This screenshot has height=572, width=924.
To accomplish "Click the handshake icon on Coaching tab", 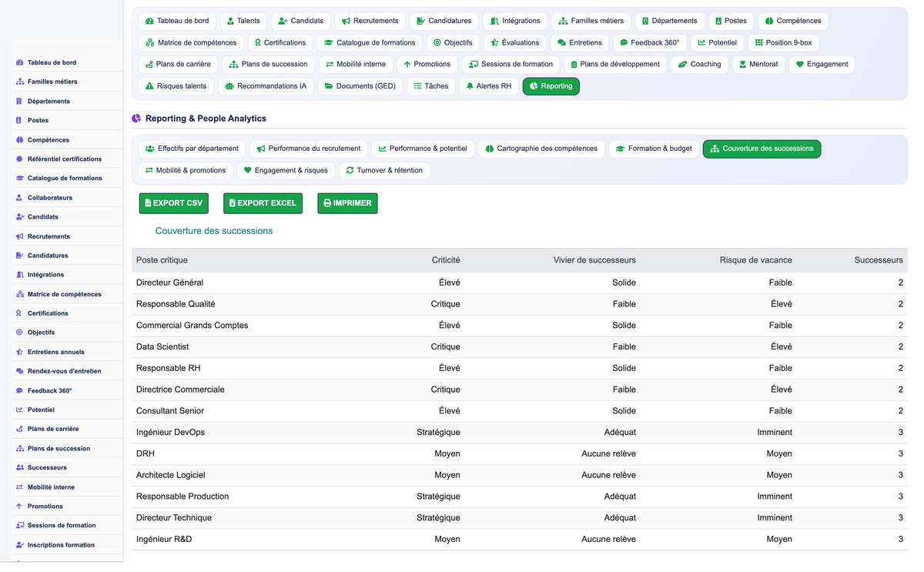I will pos(682,65).
